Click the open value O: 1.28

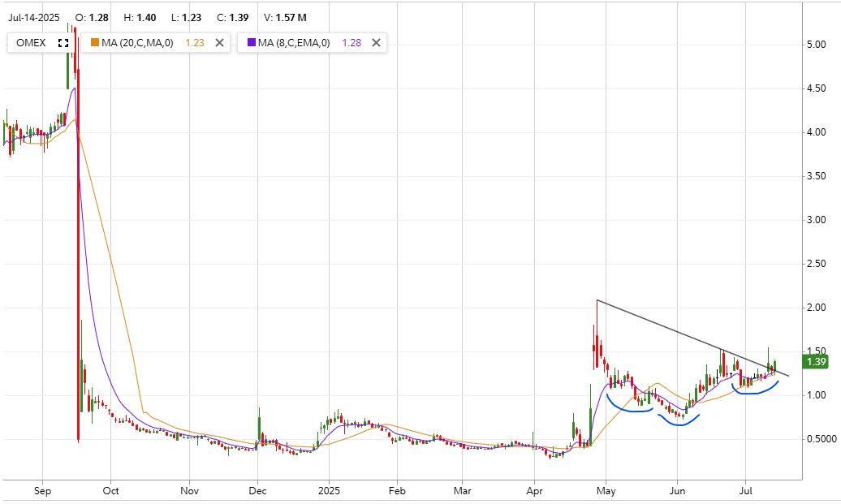[92, 18]
